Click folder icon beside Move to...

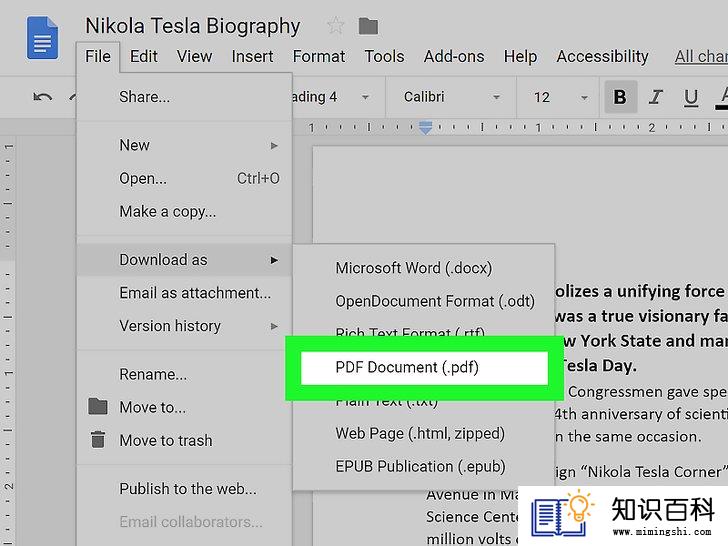98,406
